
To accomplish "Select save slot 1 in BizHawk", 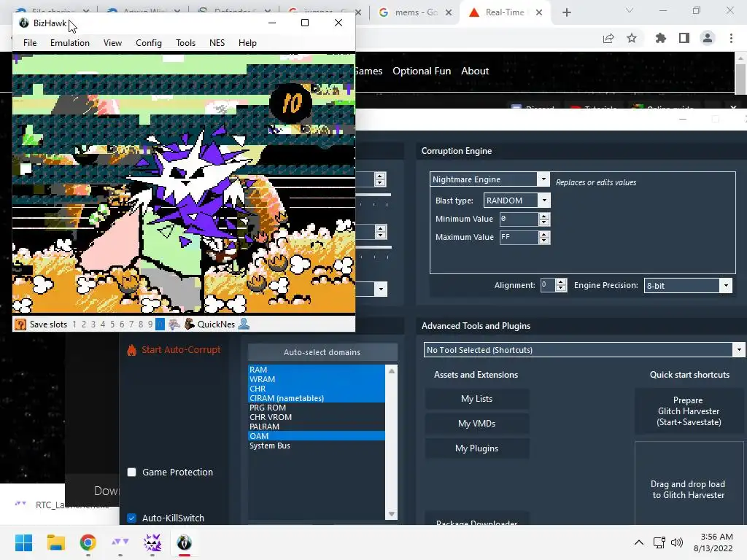I will click(x=74, y=324).
